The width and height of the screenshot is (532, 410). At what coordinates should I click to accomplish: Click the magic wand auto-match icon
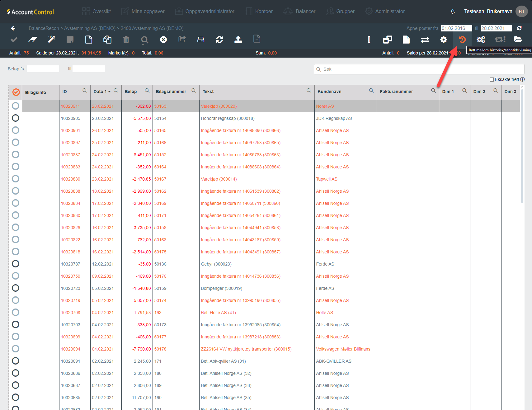tap(51, 40)
